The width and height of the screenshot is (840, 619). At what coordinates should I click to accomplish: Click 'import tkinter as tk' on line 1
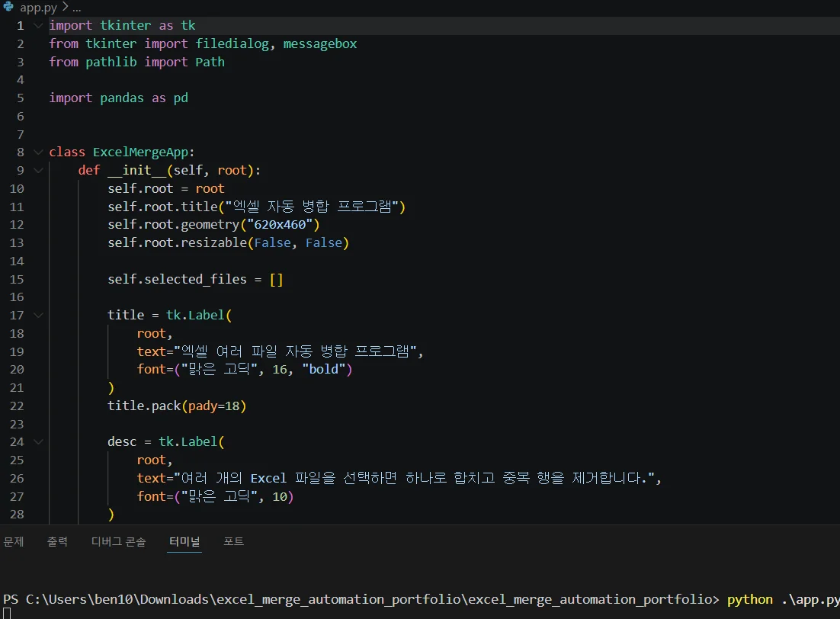point(122,26)
